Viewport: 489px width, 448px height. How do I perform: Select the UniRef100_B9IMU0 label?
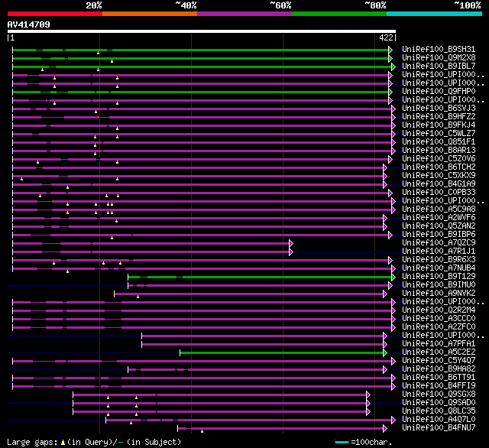pos(439,285)
